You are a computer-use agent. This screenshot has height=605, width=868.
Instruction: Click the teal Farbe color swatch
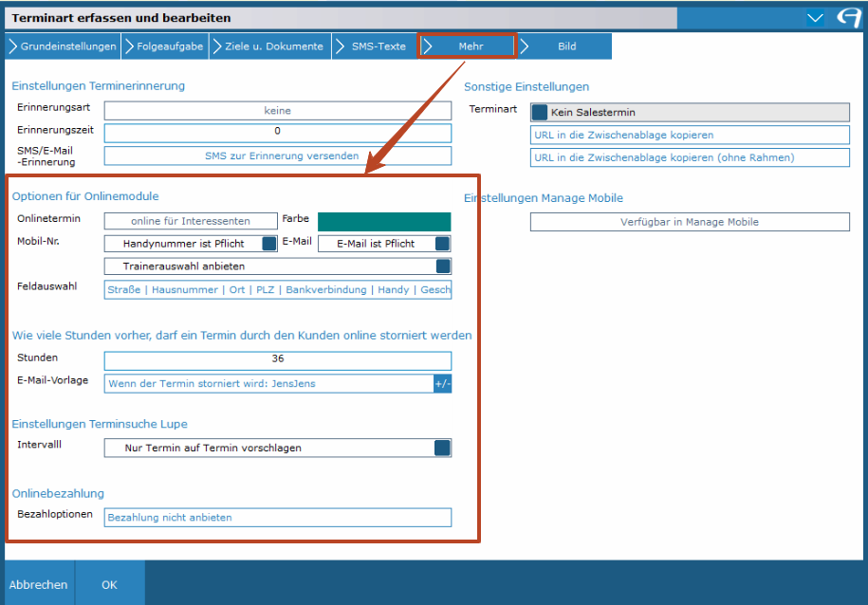[384, 221]
